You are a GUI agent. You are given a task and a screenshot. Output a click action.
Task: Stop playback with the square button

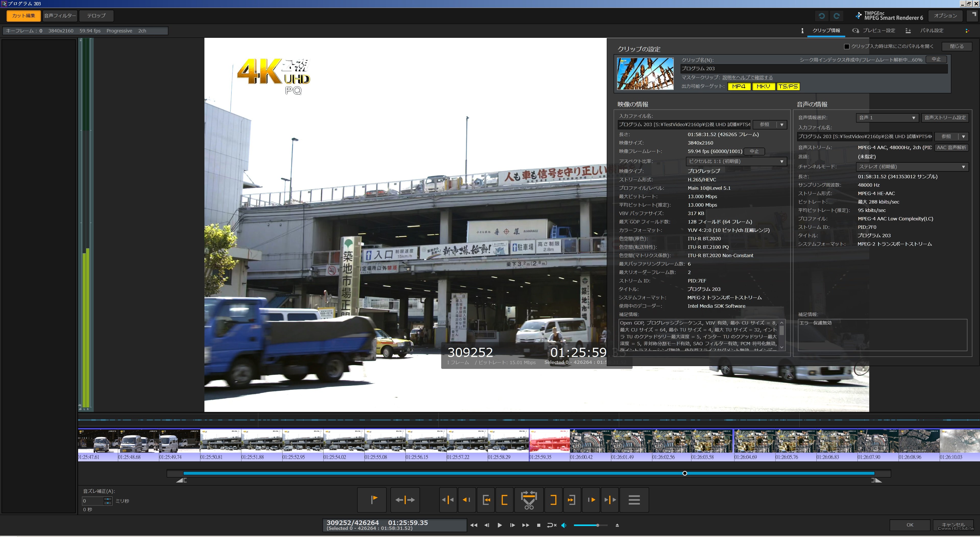click(x=538, y=525)
